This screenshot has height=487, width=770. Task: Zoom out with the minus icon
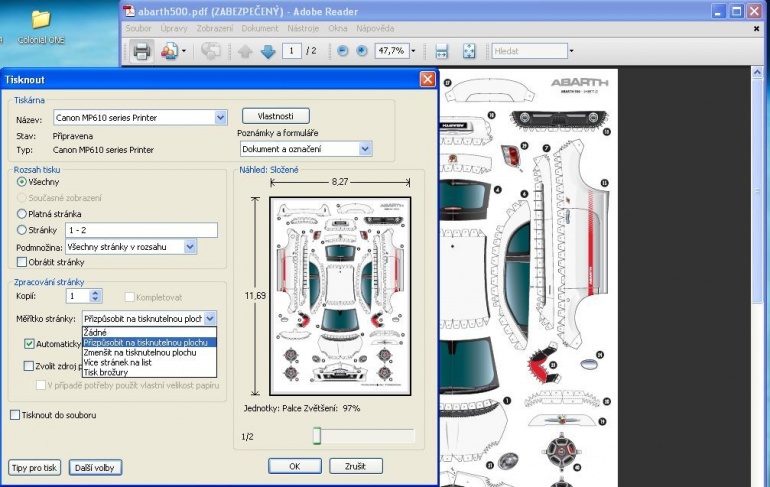343,51
